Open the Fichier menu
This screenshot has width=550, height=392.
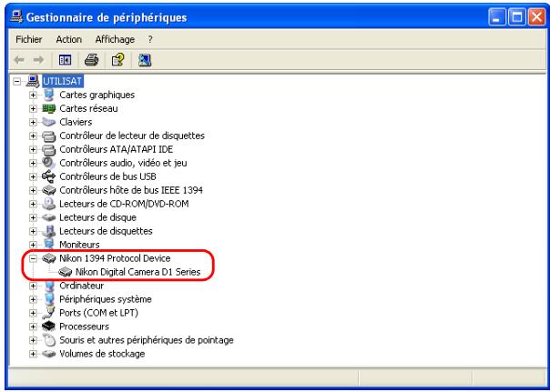29,40
